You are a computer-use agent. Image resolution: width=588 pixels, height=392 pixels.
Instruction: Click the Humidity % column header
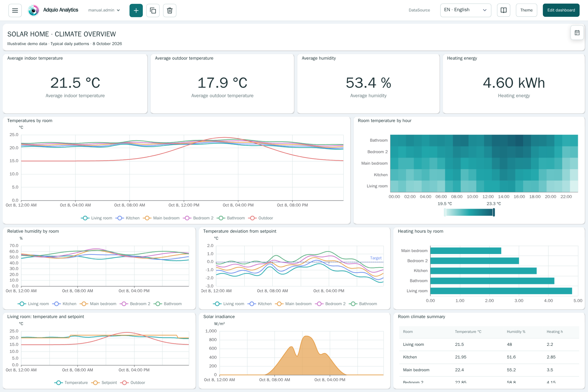[516, 332]
